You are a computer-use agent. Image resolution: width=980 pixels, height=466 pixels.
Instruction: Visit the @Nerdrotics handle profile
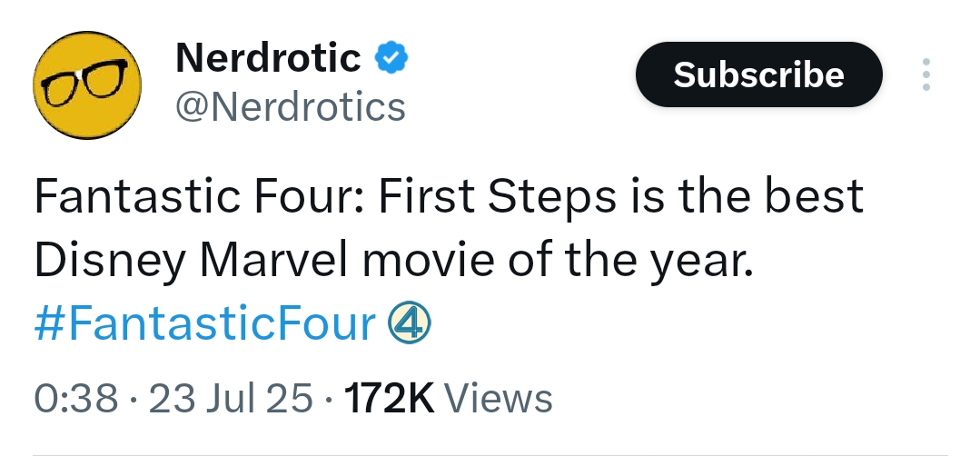click(291, 107)
